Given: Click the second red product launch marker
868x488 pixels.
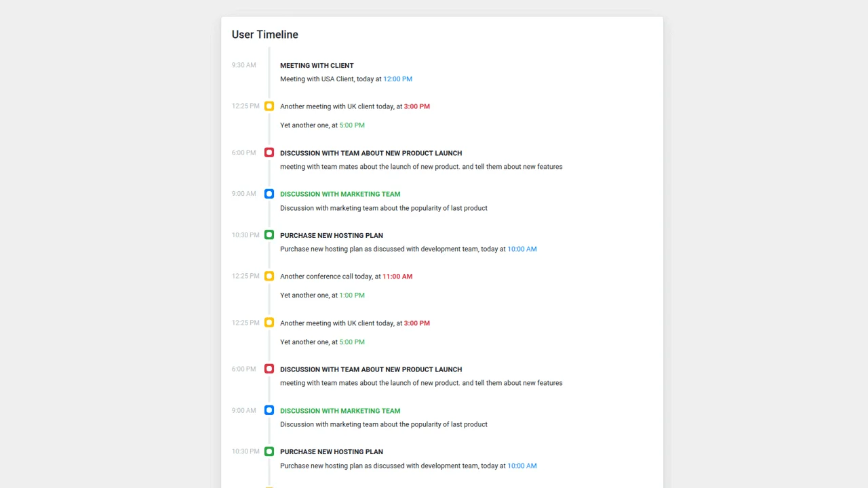Looking at the screenshot, I should click(x=269, y=369).
